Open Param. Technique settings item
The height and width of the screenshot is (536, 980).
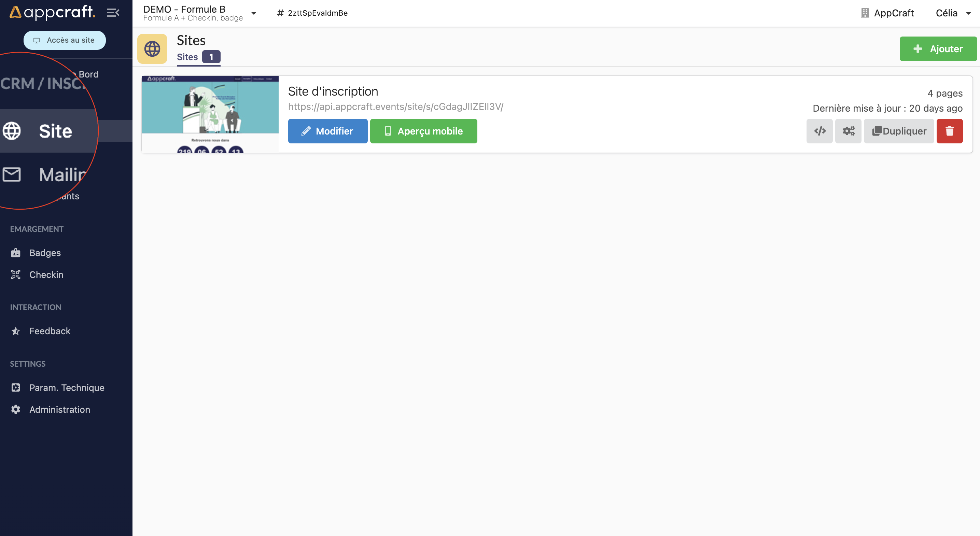pyautogui.click(x=67, y=387)
